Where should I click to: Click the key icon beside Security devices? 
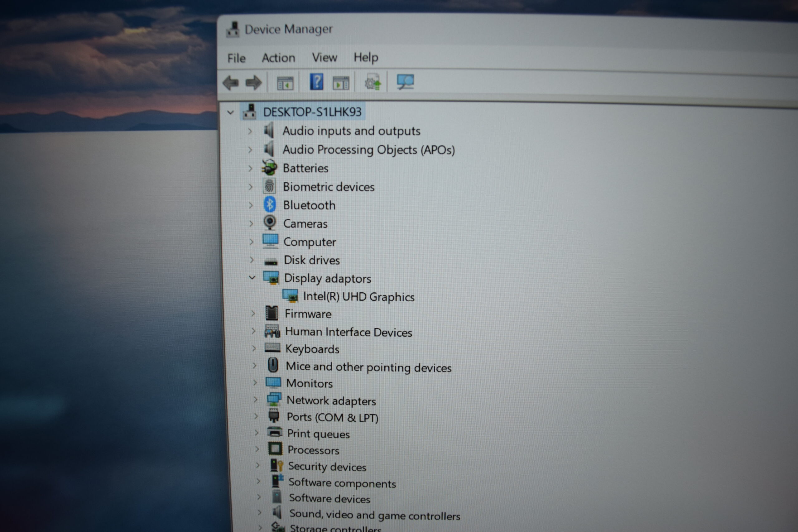pyautogui.click(x=276, y=465)
